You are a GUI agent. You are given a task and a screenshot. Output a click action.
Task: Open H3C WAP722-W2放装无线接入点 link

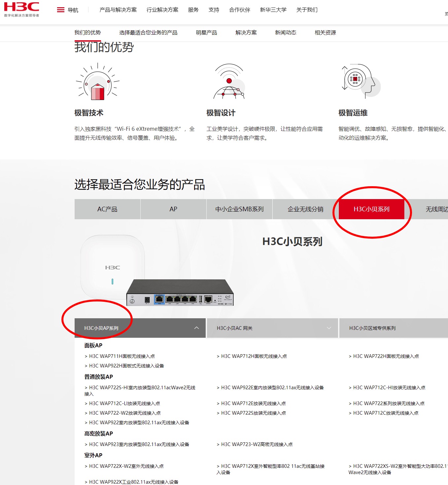(x=122, y=413)
